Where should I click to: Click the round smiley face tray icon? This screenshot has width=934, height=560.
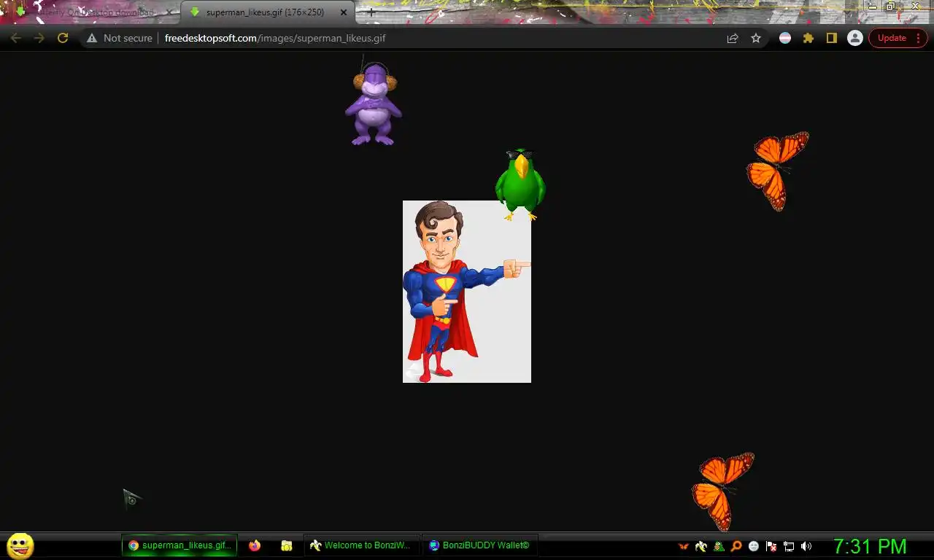pos(754,546)
